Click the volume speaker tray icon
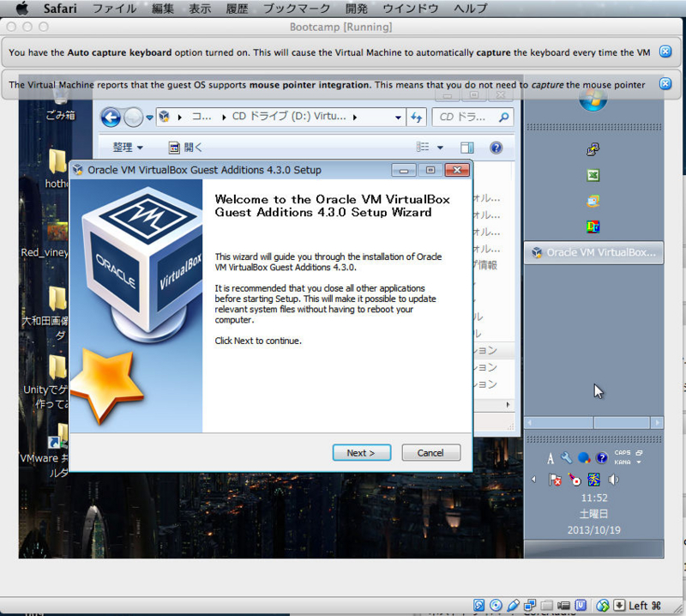Screen dimensions: 686x616 [613, 480]
